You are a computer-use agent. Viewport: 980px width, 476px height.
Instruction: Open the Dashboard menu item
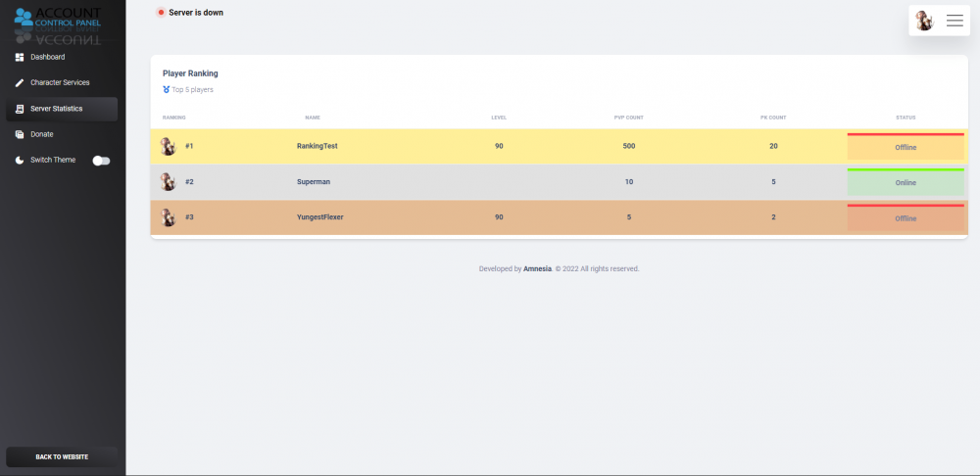click(x=47, y=57)
